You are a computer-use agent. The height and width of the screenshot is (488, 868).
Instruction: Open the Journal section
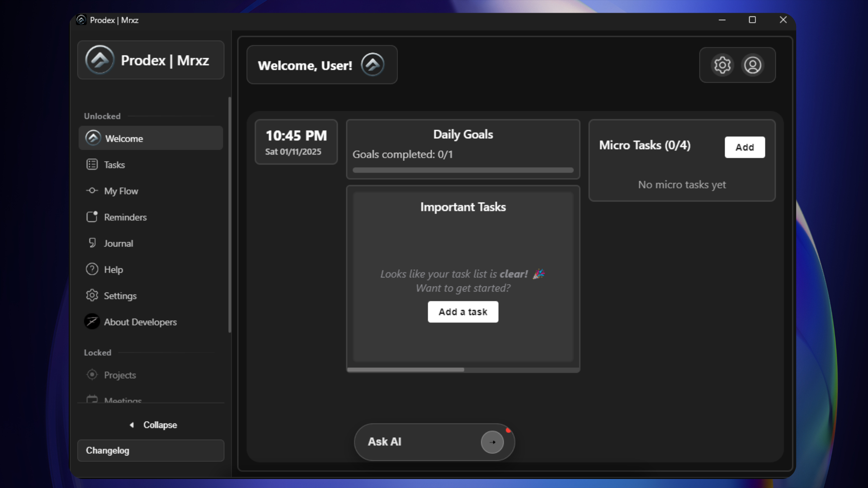(118, 243)
